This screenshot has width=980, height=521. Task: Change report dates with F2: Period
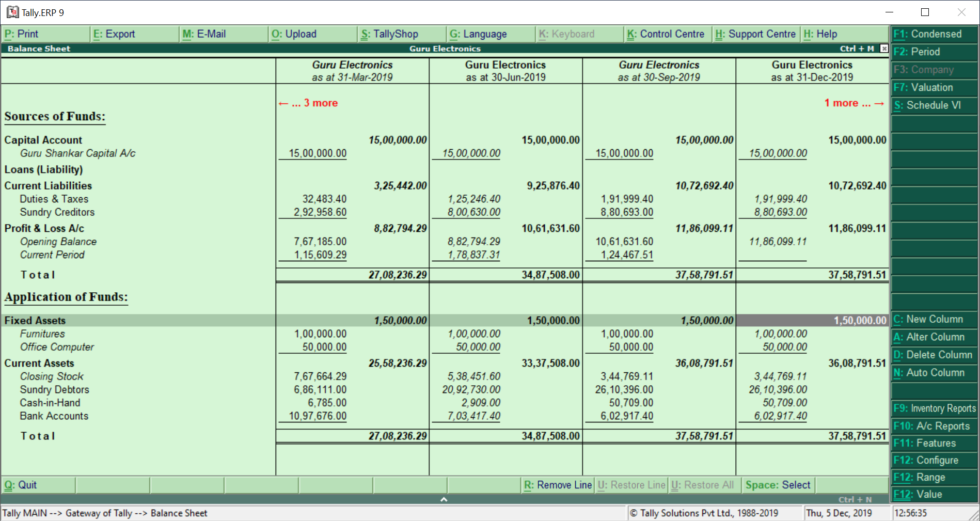coord(932,52)
